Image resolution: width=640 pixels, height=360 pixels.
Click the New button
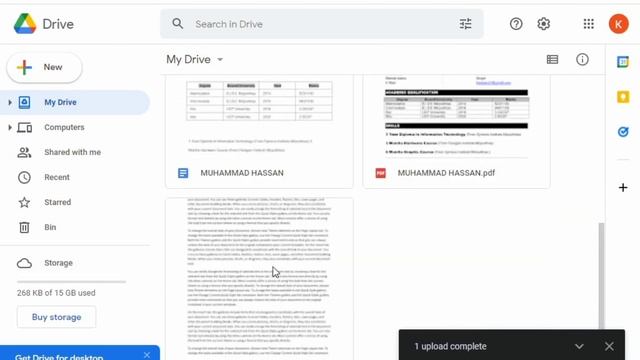[x=44, y=67]
